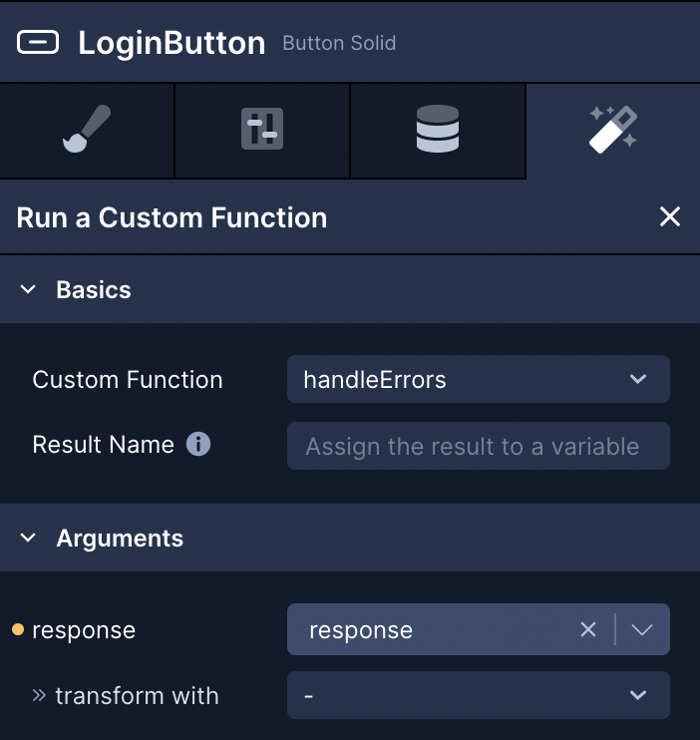Collapse the Arguments section chevron
The image size is (700, 740).
pos(28,538)
